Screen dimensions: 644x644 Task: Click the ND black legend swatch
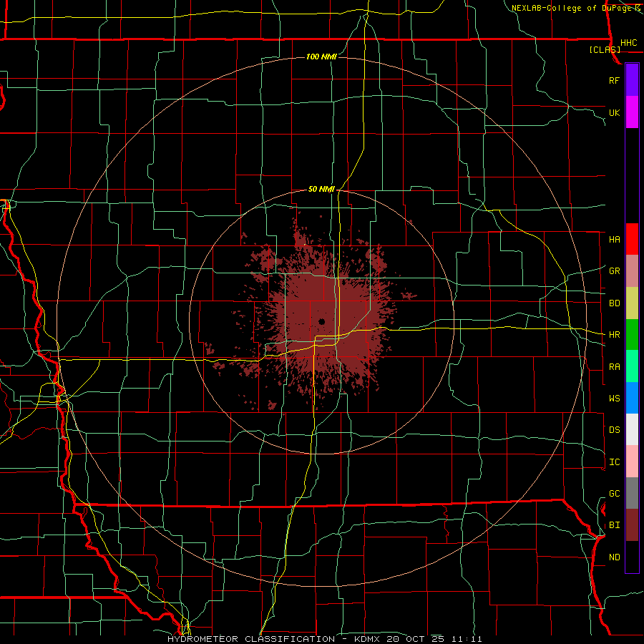[x=632, y=557]
